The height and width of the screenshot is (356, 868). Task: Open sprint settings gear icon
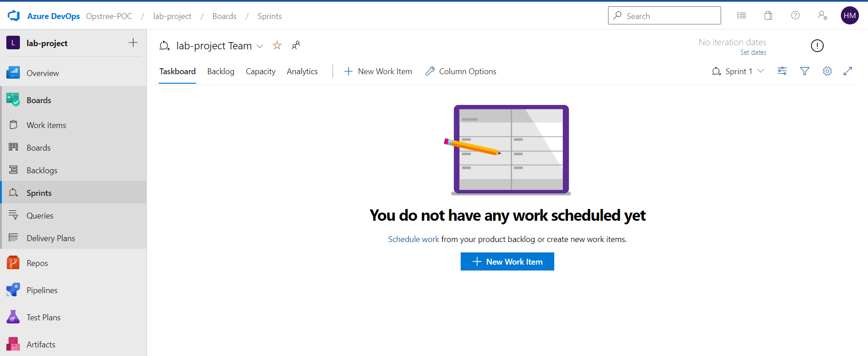click(827, 71)
